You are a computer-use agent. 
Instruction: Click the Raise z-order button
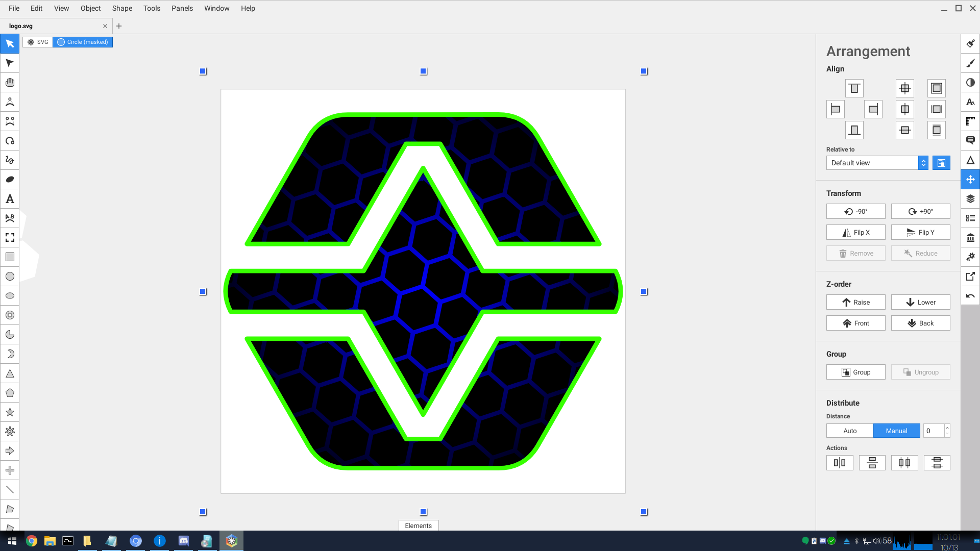pos(855,302)
